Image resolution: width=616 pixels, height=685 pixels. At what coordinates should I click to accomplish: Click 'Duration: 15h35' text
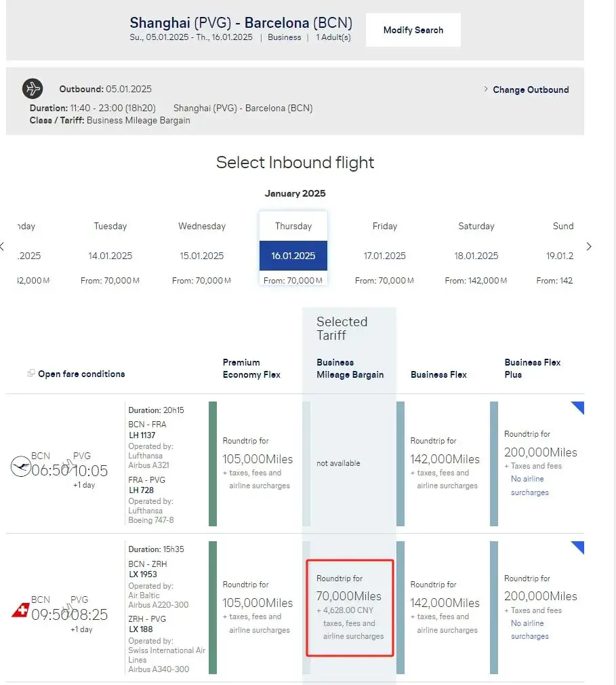click(x=156, y=549)
